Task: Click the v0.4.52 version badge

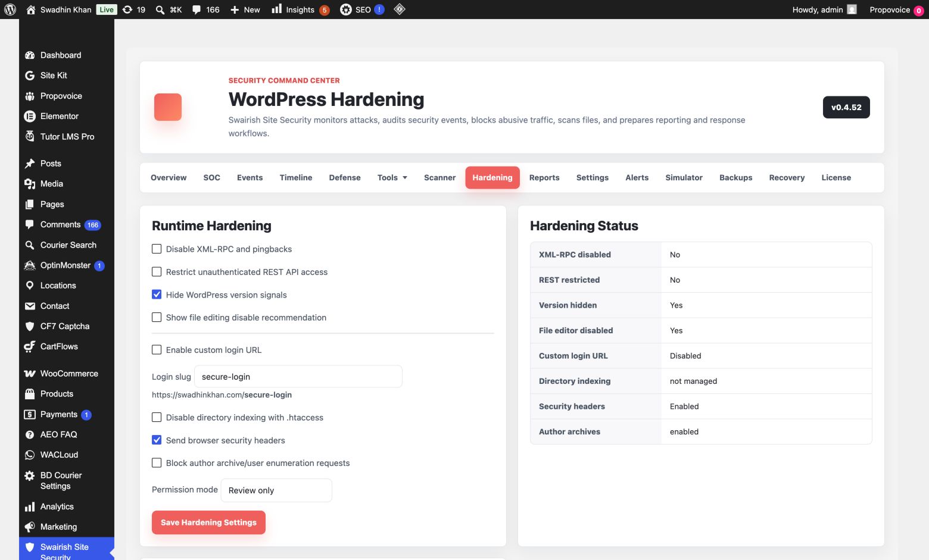Action: pos(846,107)
